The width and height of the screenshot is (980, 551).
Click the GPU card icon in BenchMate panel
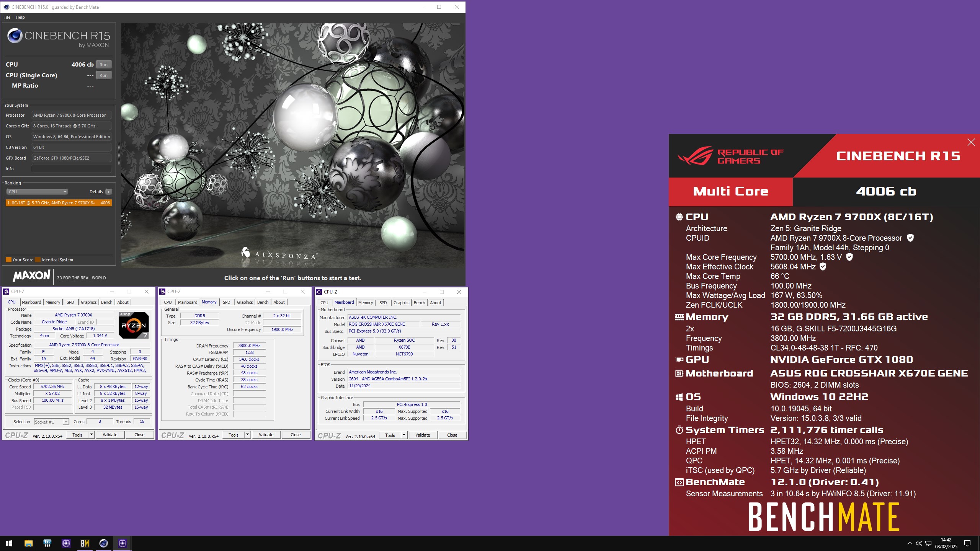(x=679, y=360)
